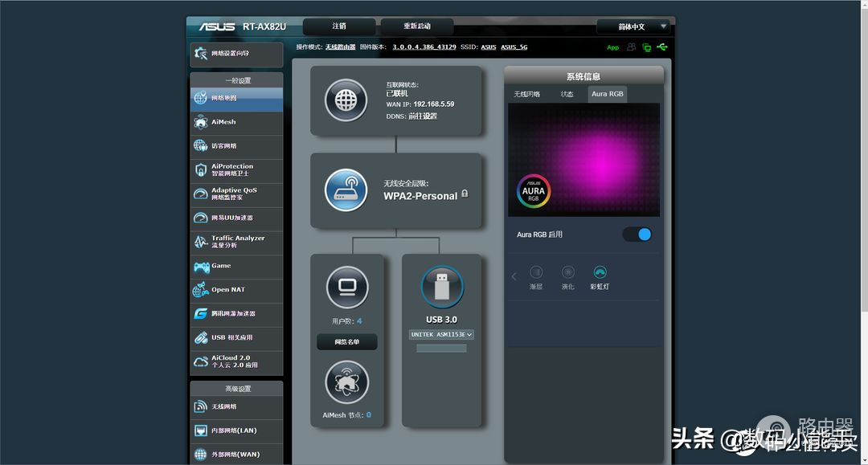Click the wireless router icon
The image size is (868, 465).
click(x=346, y=190)
